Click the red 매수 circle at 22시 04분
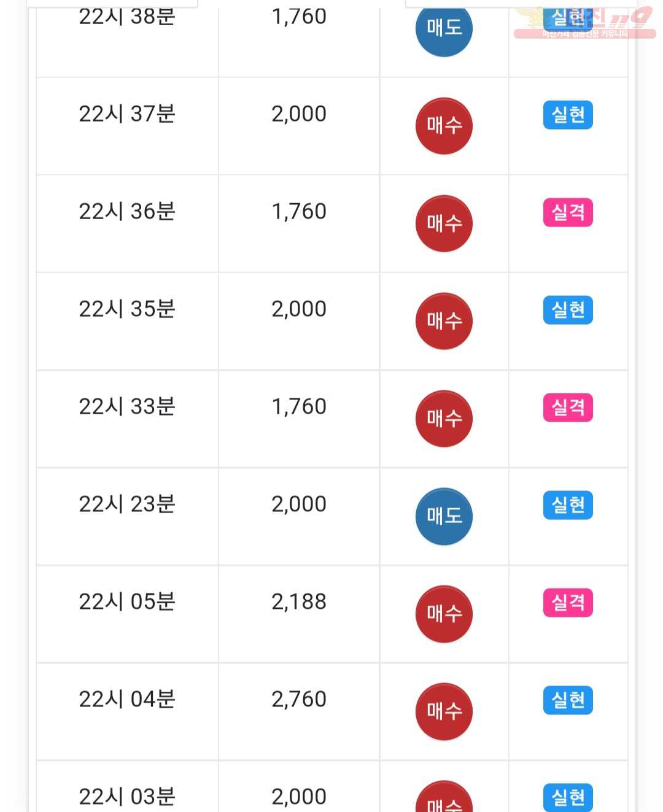Screen dimensions: 663x812 coord(444,711)
